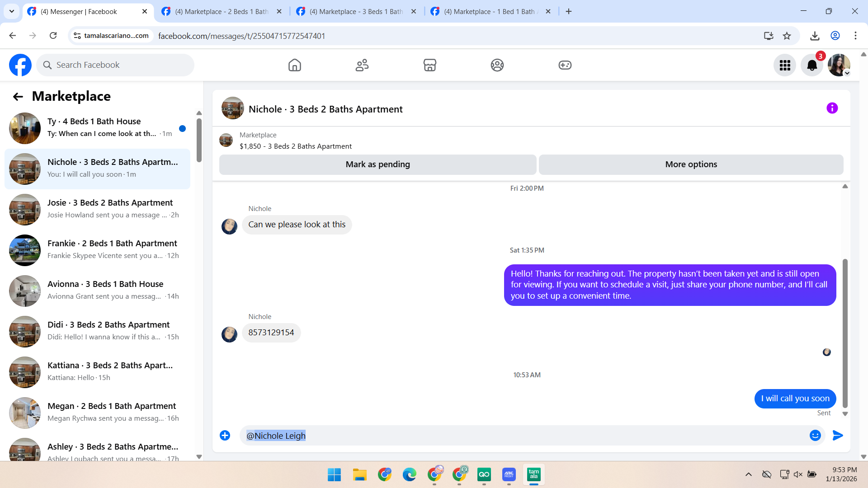Show hidden system tray icons

point(748,474)
